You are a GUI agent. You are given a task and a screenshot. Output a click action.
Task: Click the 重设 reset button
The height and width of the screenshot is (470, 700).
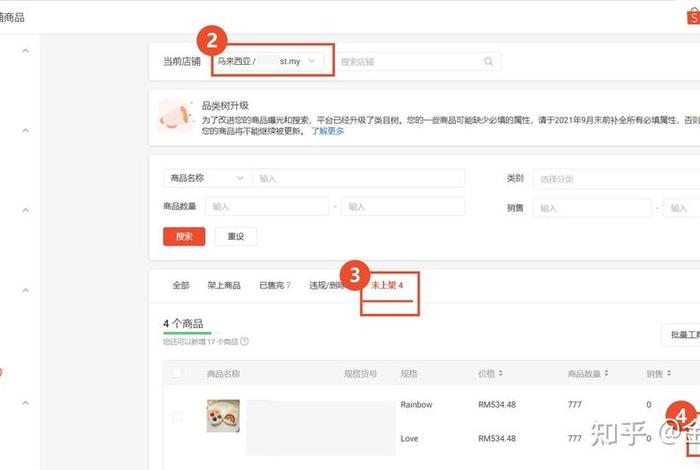236,236
